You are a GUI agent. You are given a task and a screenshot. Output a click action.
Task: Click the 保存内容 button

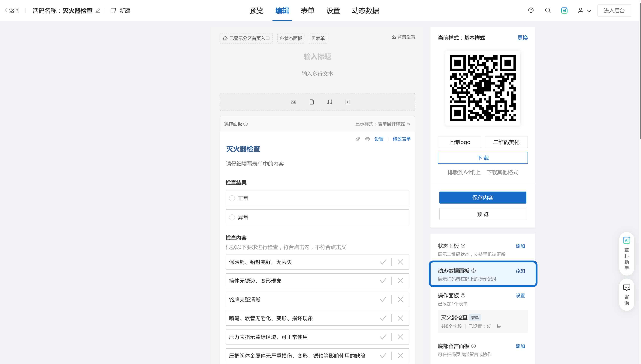click(483, 198)
